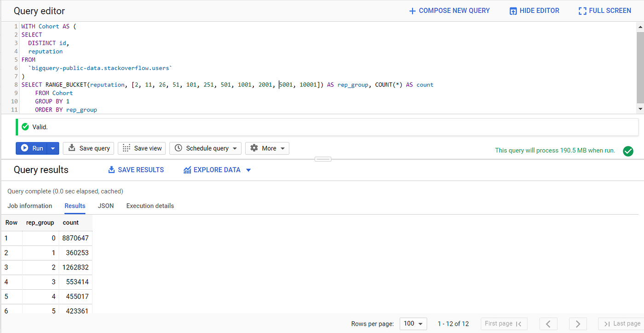Switch to the JSON tab
This screenshot has width=644, height=333.
tap(105, 206)
